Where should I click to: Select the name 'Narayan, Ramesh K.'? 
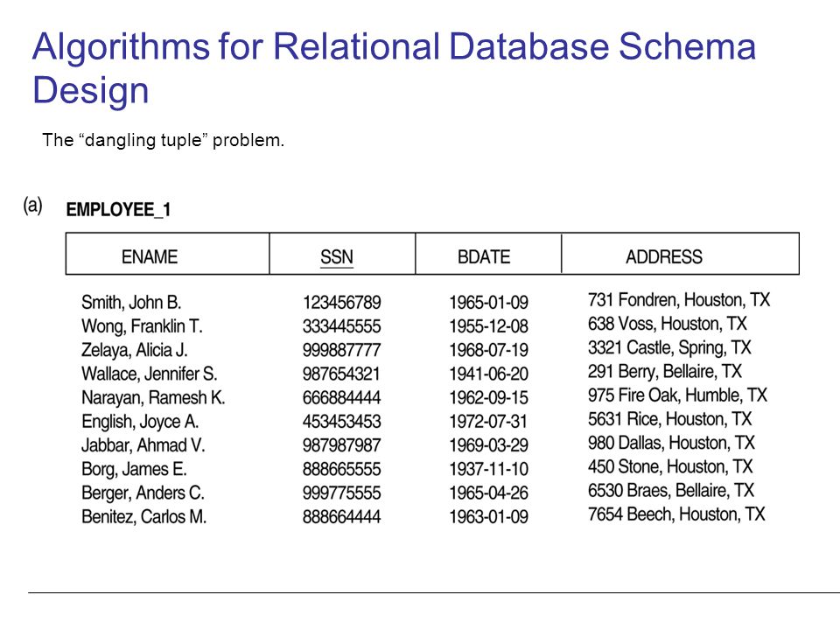153,397
